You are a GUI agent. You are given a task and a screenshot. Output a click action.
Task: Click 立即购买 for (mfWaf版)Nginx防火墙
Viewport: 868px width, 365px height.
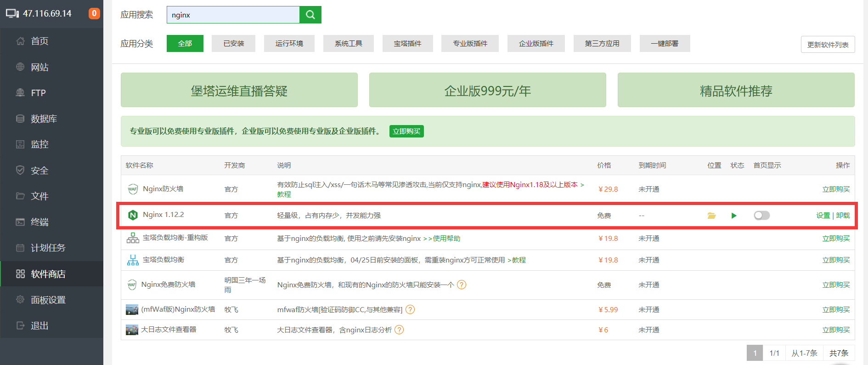pyautogui.click(x=836, y=309)
